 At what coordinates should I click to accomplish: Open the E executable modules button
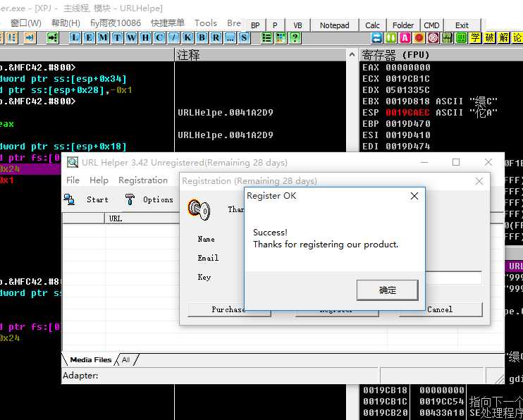point(89,37)
